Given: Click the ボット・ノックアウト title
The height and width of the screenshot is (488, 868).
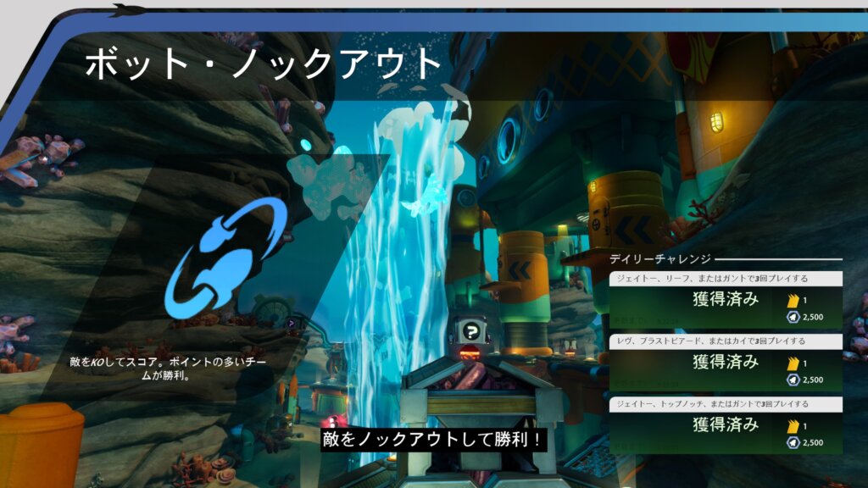Looking at the screenshot, I should (264, 64).
